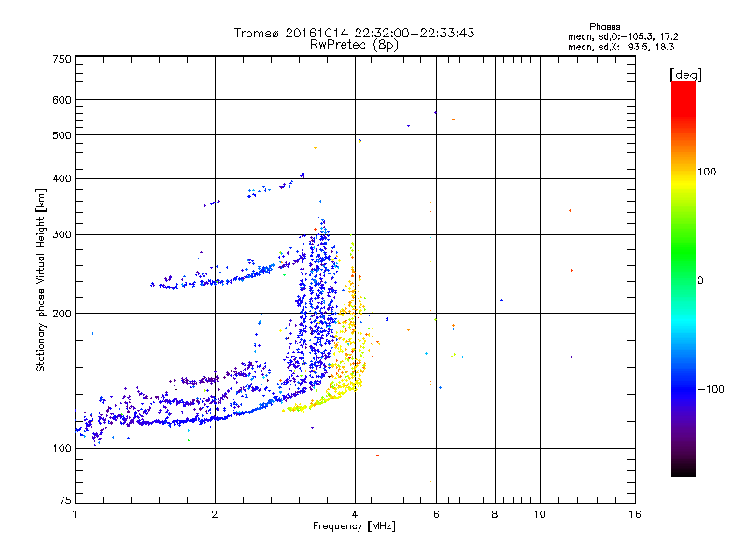Click the 'RwPretec (8p)' subtitle
The width and height of the screenshot is (747, 560).
click(354, 45)
